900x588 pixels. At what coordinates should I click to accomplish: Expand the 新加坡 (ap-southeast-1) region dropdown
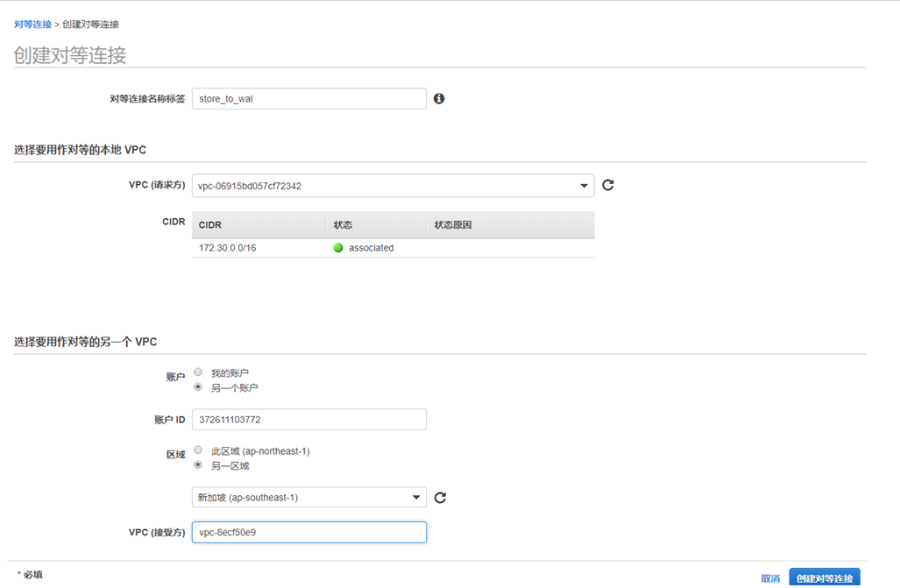pos(308,498)
